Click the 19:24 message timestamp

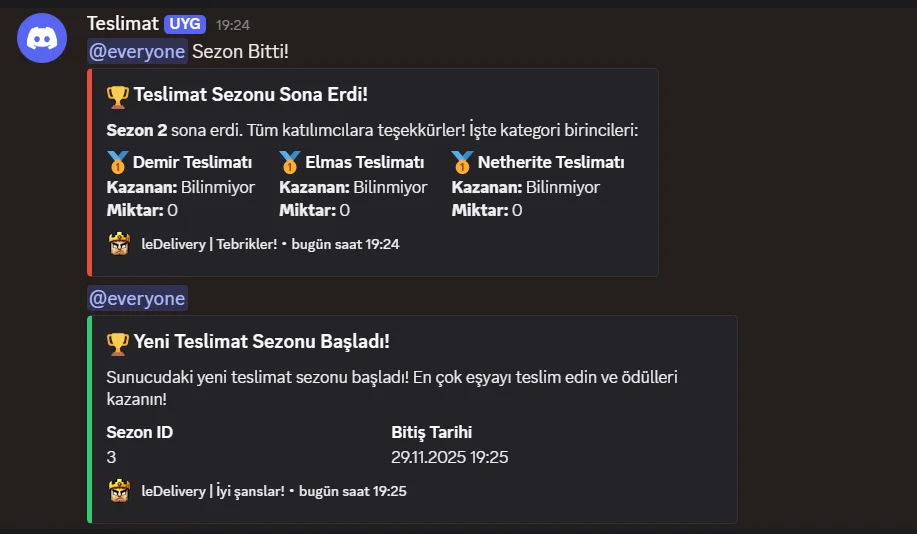(233, 25)
